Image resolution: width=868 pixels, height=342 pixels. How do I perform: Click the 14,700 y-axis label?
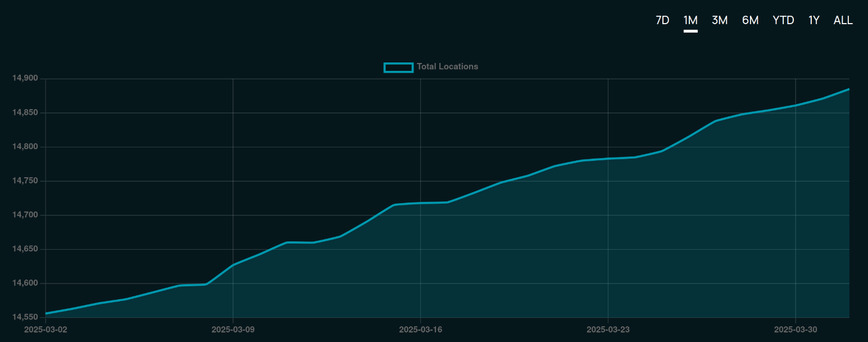(x=25, y=215)
